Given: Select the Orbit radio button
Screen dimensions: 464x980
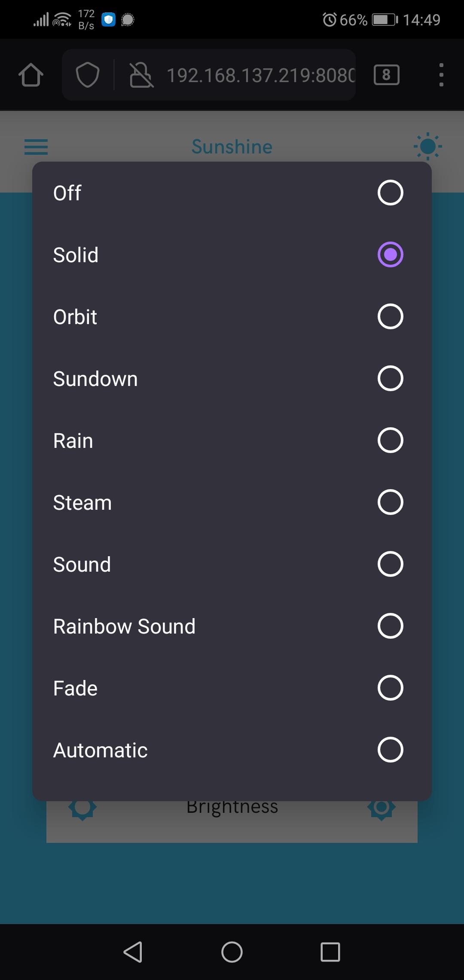Looking at the screenshot, I should [x=390, y=316].
